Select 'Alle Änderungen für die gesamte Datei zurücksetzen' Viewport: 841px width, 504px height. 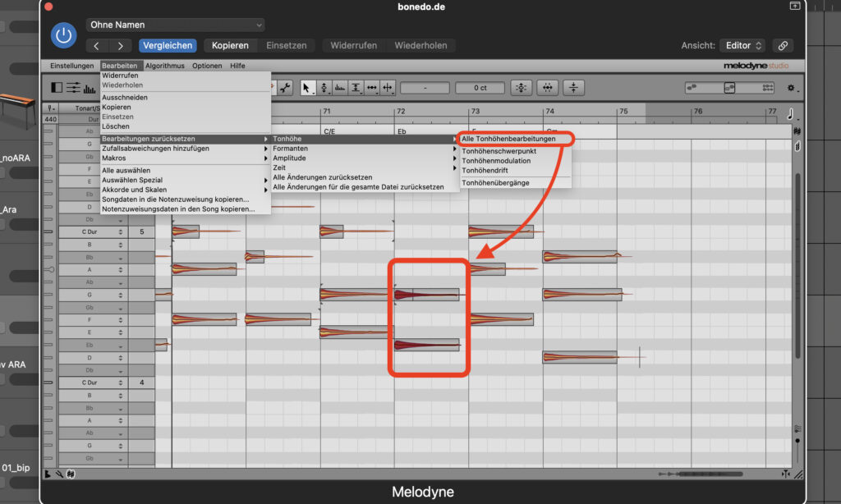(x=365, y=187)
